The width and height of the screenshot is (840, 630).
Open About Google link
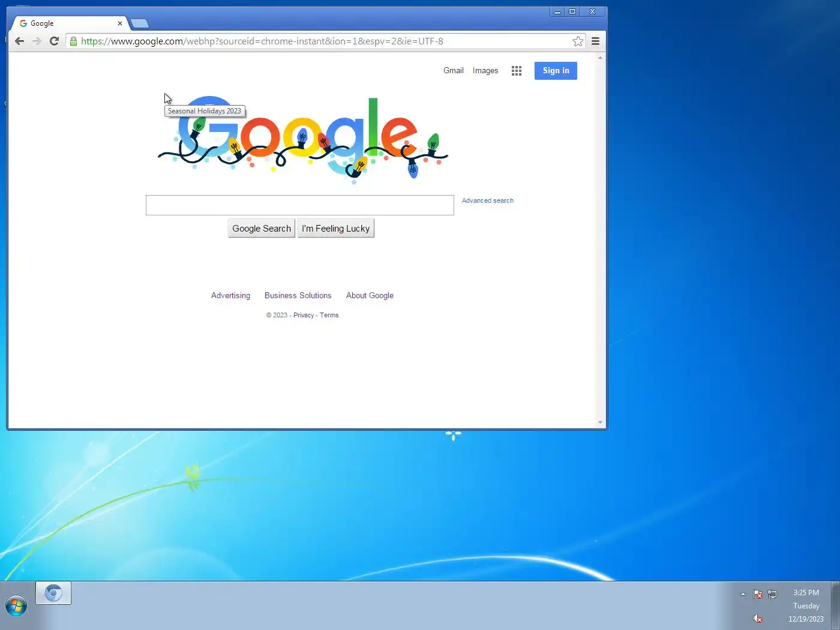pos(370,295)
